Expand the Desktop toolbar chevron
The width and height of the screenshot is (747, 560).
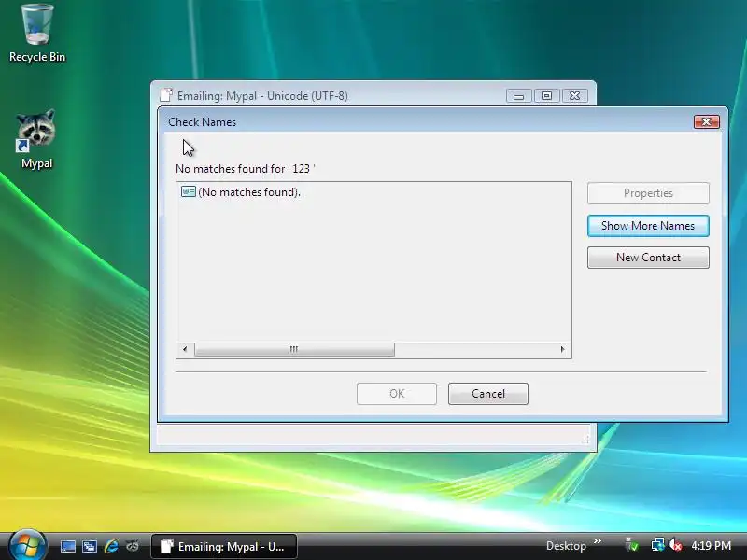tap(598, 541)
